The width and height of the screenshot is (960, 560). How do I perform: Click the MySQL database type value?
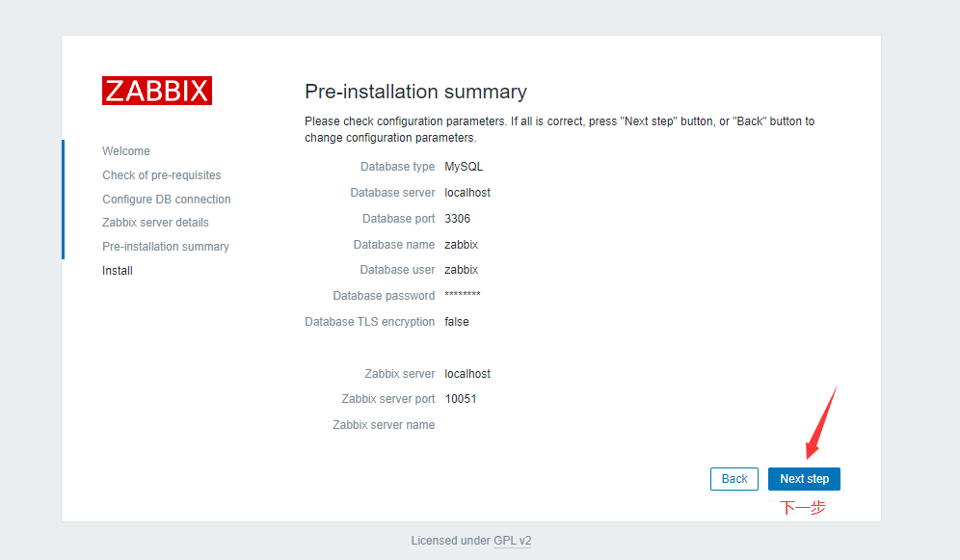click(464, 167)
